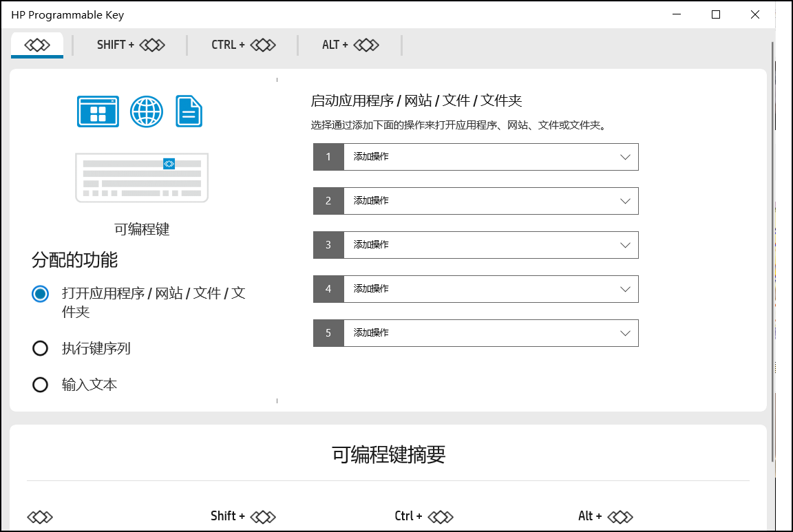The height and width of the screenshot is (532, 793).
Task: Click the document file icon
Action: click(189, 111)
